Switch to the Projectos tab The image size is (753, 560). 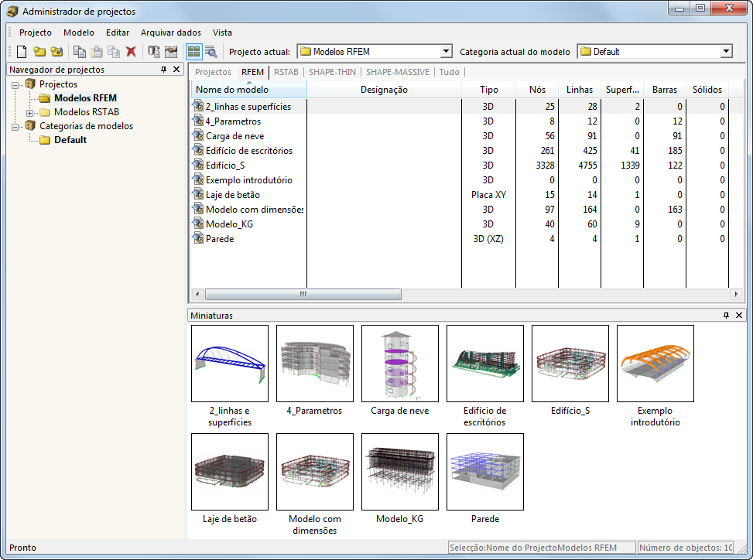[x=214, y=72]
